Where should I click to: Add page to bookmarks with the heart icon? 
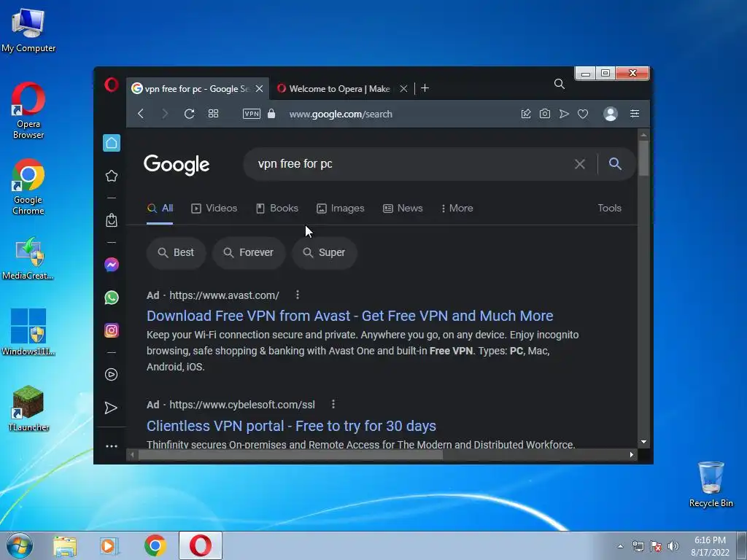pyautogui.click(x=583, y=114)
